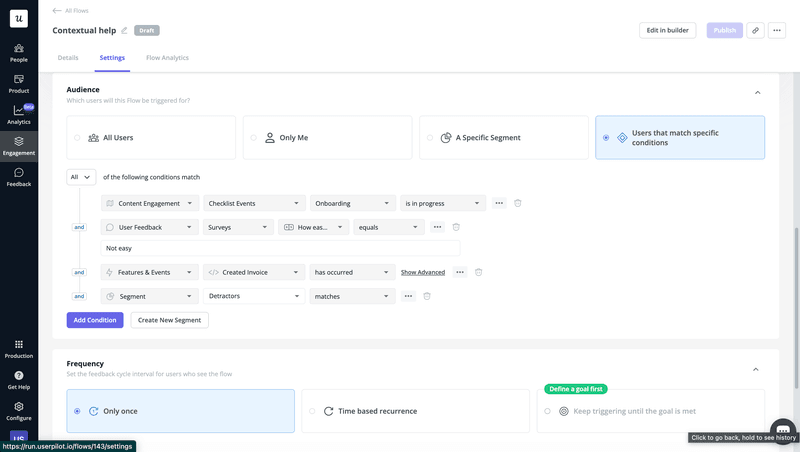Open the Segment type dropdown
This screenshot has width=800, height=452.
(150, 296)
